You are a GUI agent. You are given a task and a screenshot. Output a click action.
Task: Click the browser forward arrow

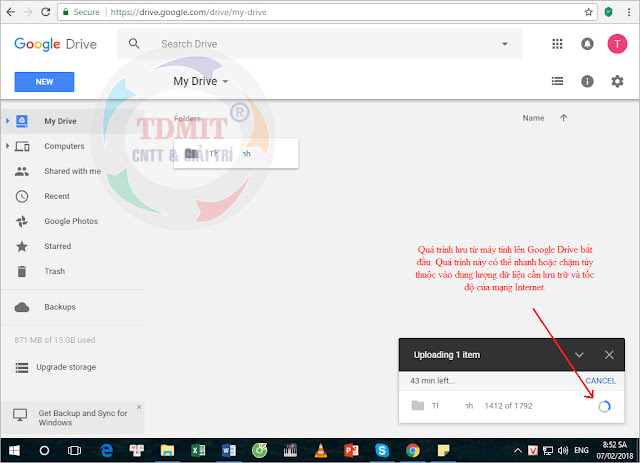click(x=28, y=12)
